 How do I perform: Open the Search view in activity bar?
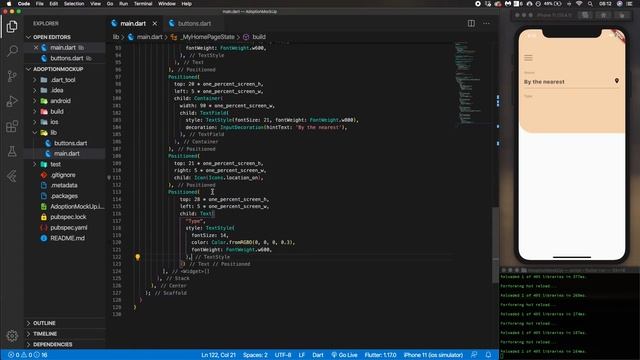coord(12,51)
